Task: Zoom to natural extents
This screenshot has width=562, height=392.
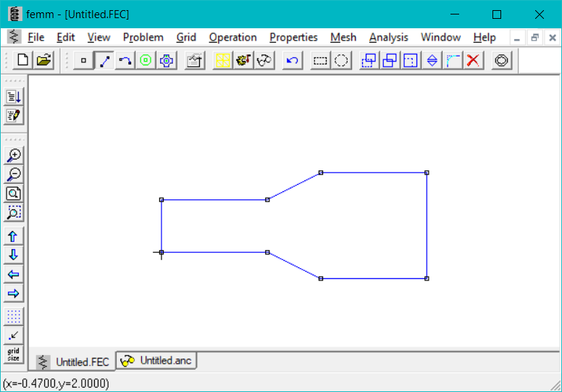Action: pyautogui.click(x=14, y=193)
